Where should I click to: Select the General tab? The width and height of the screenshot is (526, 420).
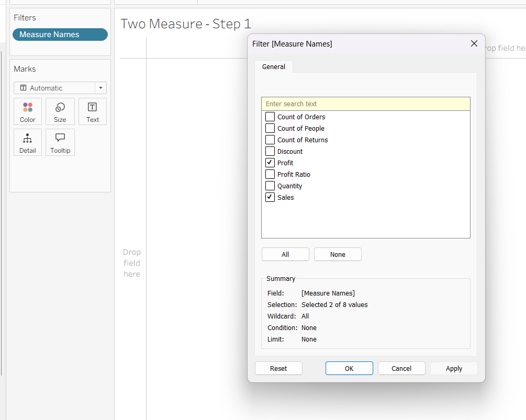click(x=274, y=66)
